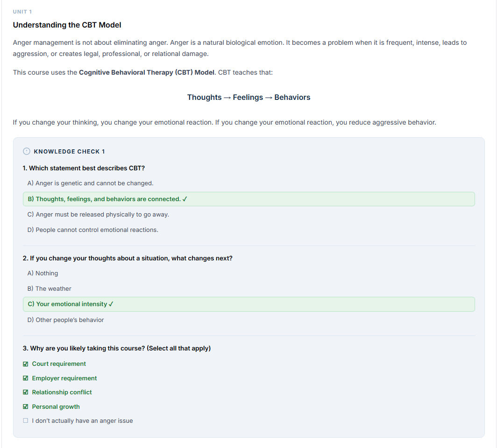Choose "The weather" answer option
The width and height of the screenshot is (497, 448).
[x=50, y=289]
